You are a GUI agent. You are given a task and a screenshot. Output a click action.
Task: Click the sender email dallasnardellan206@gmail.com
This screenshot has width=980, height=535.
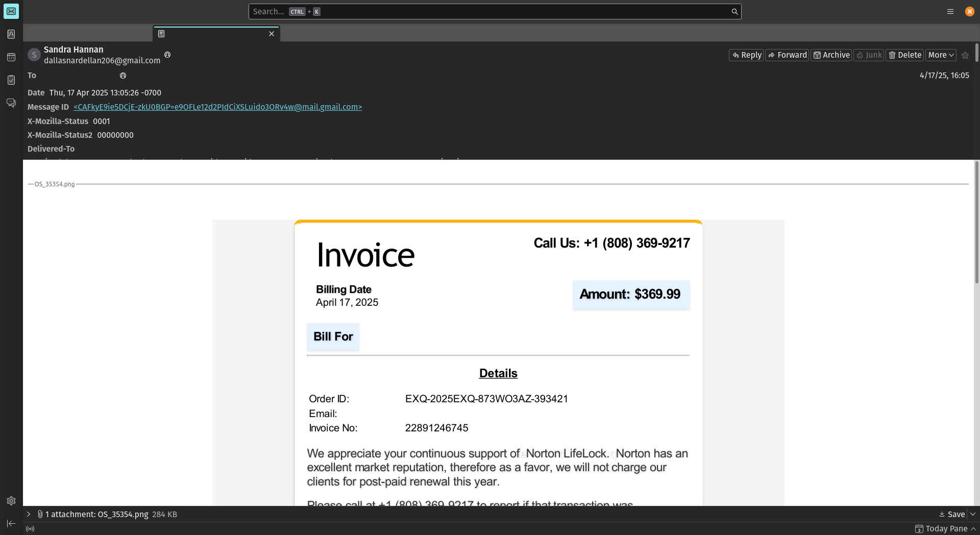[x=102, y=61]
